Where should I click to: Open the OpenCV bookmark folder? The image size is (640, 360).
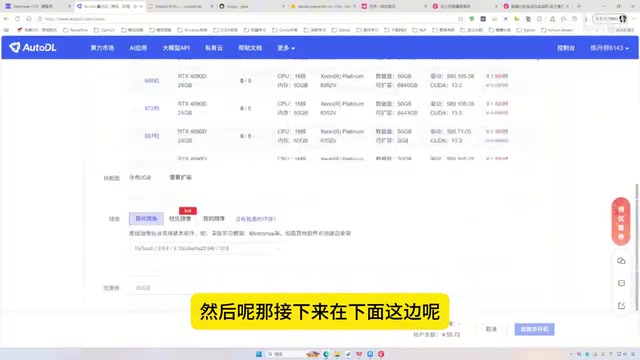point(104,30)
